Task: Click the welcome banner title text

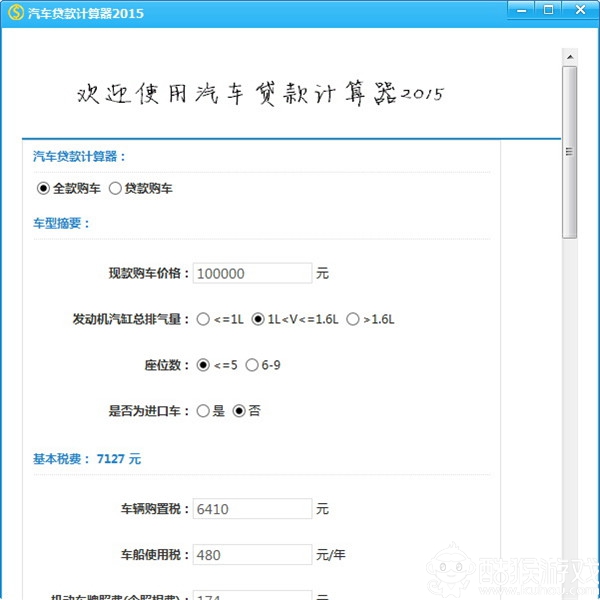Action: coord(260,94)
